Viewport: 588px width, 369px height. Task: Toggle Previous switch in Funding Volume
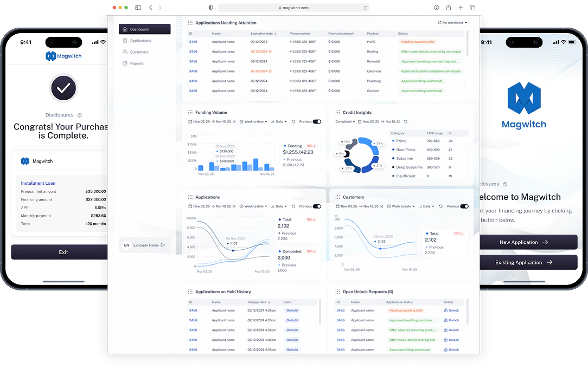click(x=317, y=122)
